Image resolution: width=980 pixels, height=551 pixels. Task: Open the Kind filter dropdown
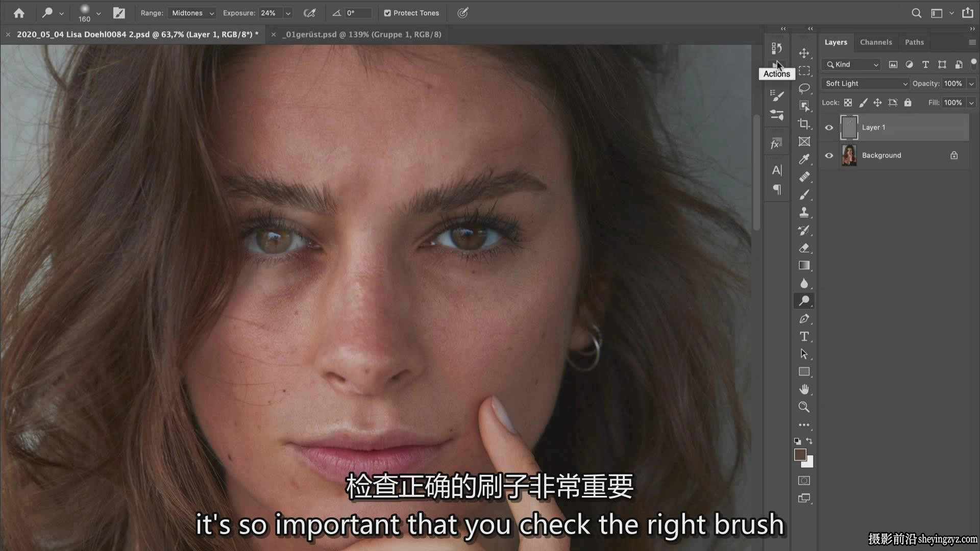[852, 65]
